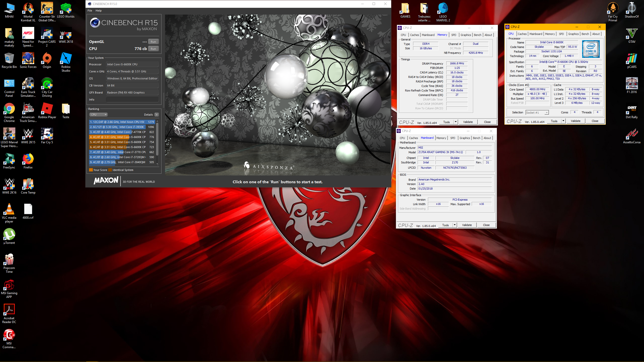Open Euro Truck Simulator icon
This screenshot has width=644, height=362.
[x=28, y=87]
